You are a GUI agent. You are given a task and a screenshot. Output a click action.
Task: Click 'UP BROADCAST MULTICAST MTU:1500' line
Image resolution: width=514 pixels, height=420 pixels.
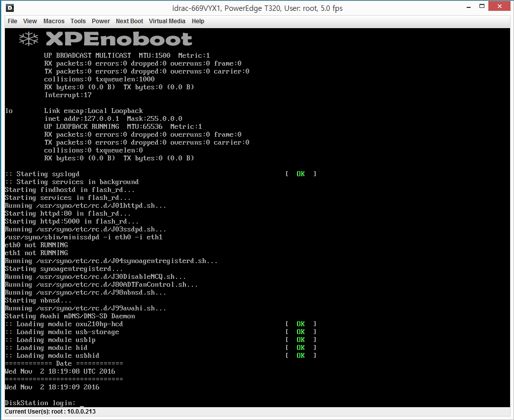click(x=127, y=55)
